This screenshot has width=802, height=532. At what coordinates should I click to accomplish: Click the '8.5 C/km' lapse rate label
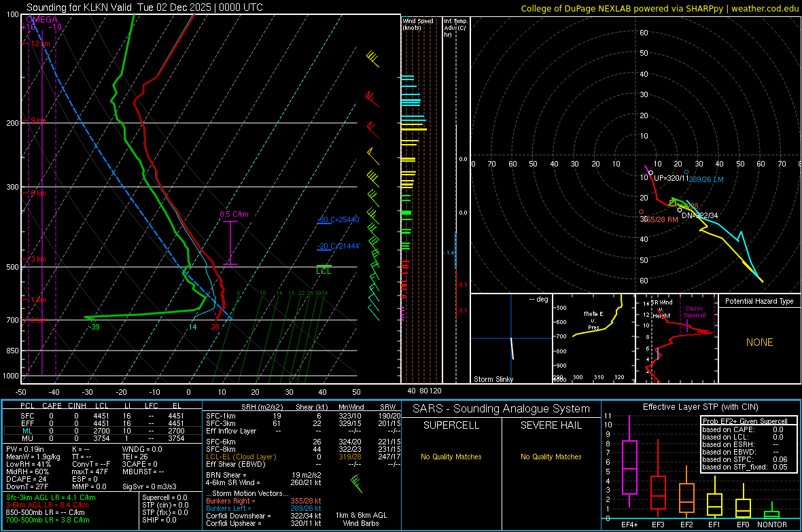point(234,214)
